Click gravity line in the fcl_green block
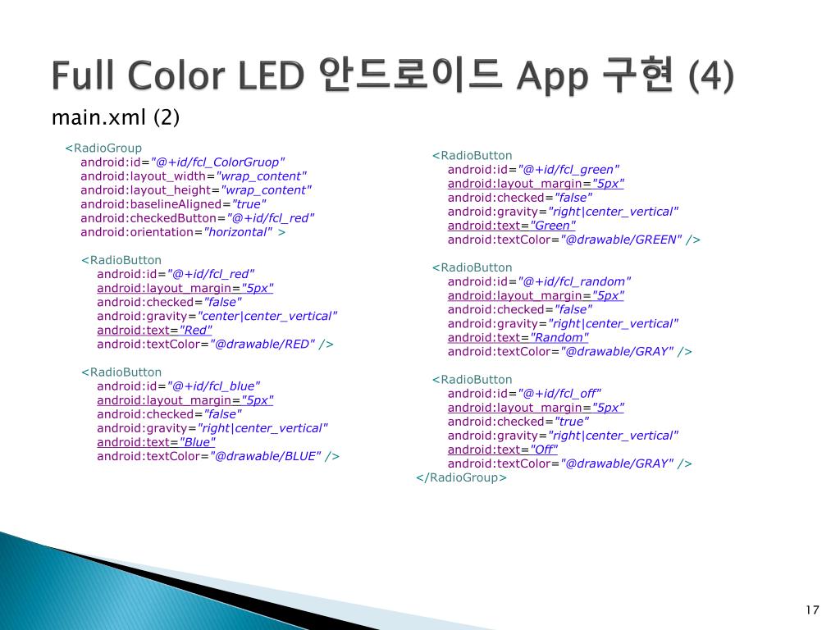This screenshot has width=840, height=630. tap(563, 212)
